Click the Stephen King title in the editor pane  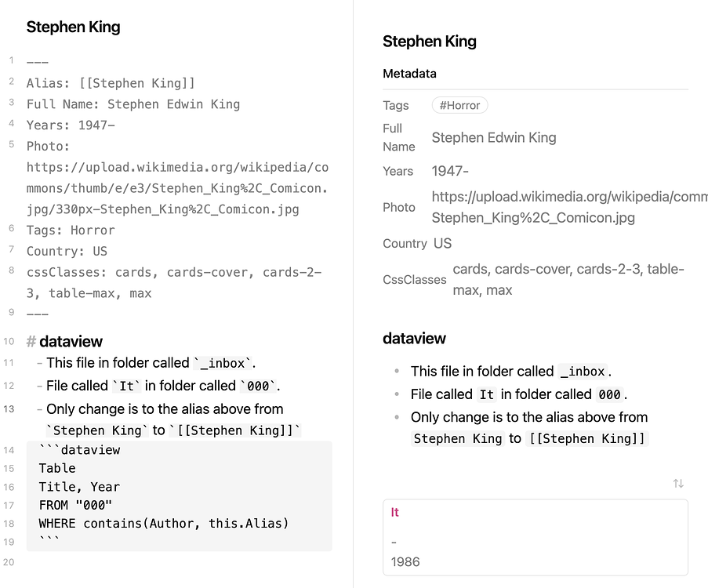coord(73,27)
